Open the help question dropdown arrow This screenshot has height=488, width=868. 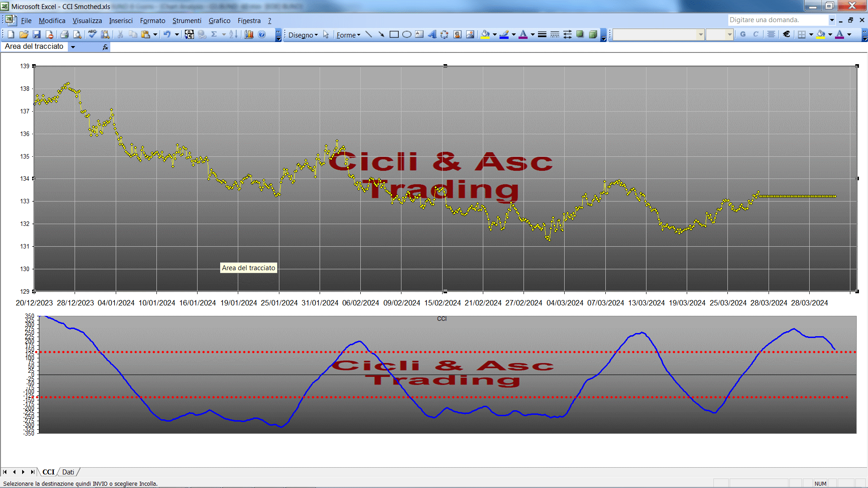click(831, 20)
